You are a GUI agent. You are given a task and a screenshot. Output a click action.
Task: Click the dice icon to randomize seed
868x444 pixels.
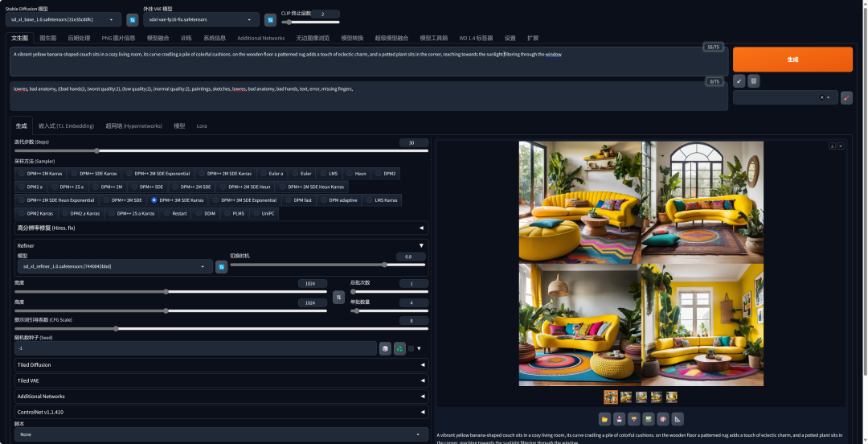click(x=385, y=348)
